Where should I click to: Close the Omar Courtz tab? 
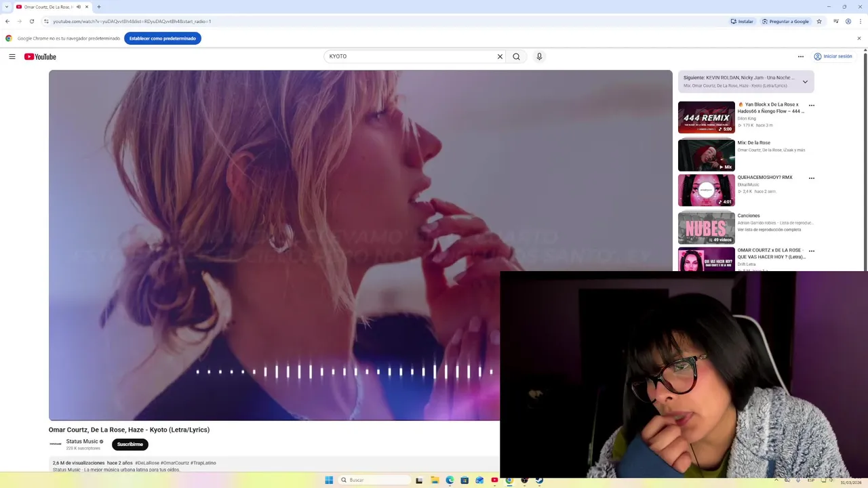(x=87, y=7)
